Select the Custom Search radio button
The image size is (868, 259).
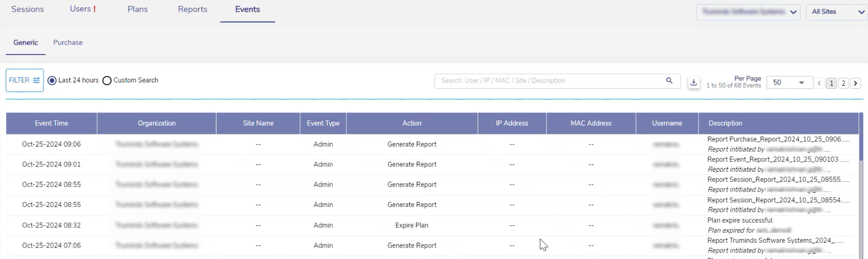107,81
